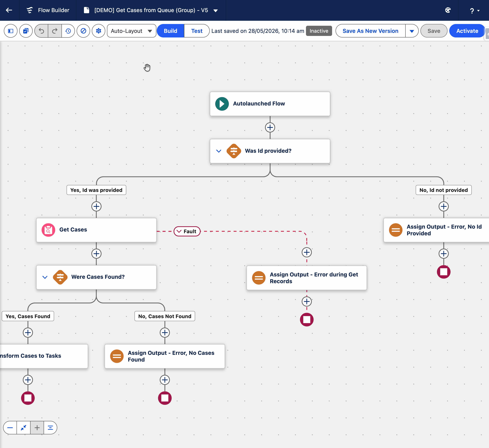
Task: Open the canvas alignment options icon
Action: click(50, 427)
